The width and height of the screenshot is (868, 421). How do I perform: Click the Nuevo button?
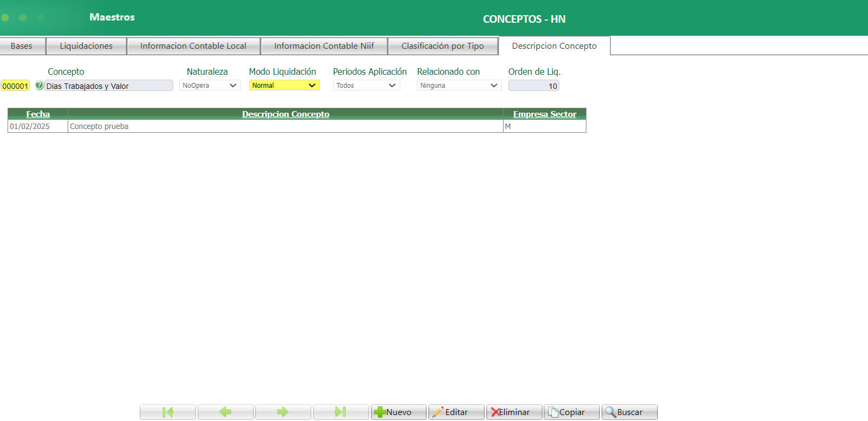[399, 412]
